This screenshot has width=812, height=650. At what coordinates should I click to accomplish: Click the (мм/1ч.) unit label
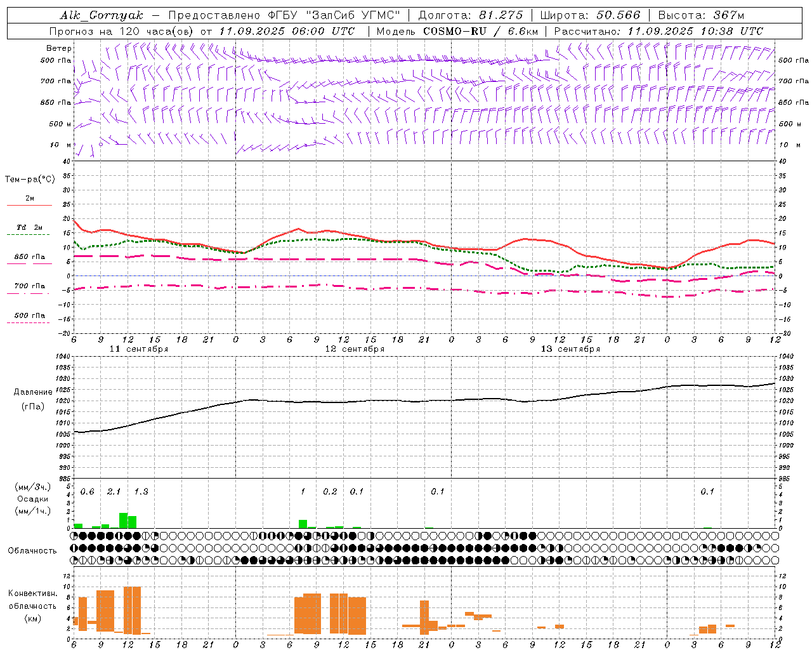coord(32,511)
